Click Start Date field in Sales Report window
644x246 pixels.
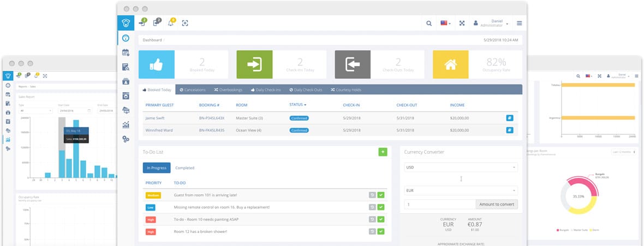click(75, 111)
